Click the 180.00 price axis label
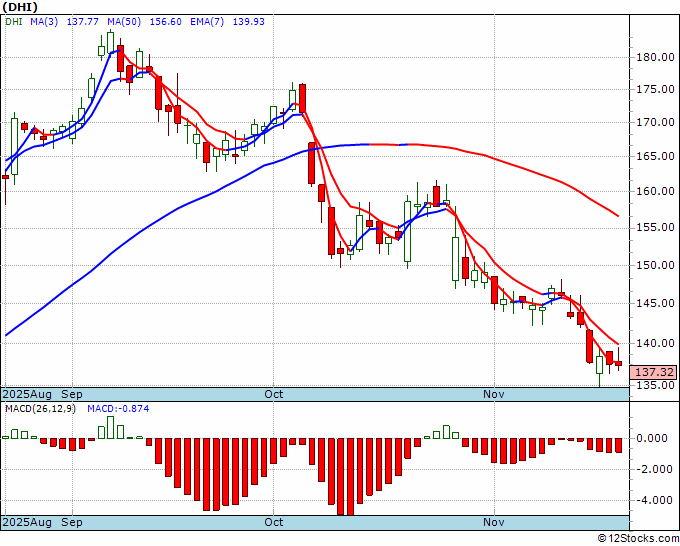The image size is (680, 546). (x=655, y=57)
